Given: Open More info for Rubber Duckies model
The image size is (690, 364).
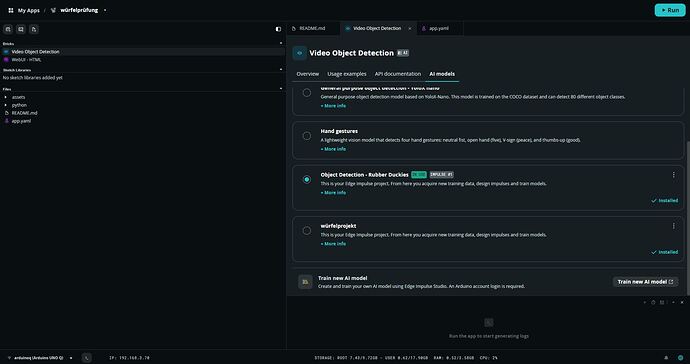Looking at the screenshot, I should pyautogui.click(x=333, y=192).
